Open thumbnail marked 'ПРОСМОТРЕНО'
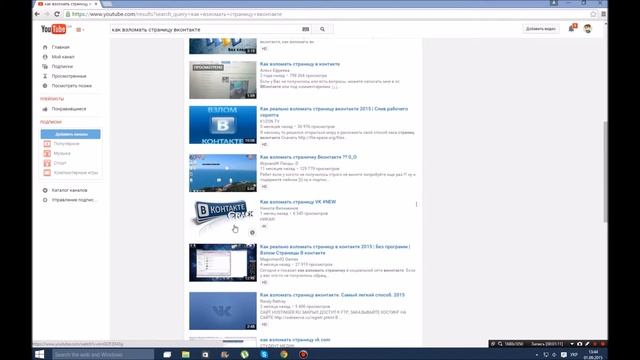 click(x=222, y=80)
